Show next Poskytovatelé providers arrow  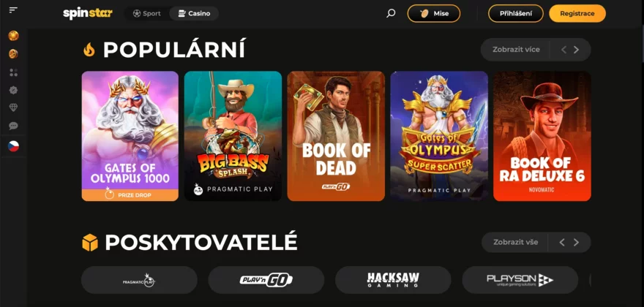(x=576, y=242)
